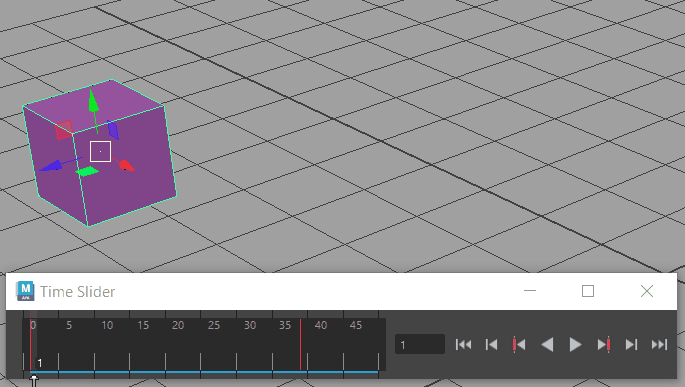
Task: Step back to previous key
Action: point(519,345)
